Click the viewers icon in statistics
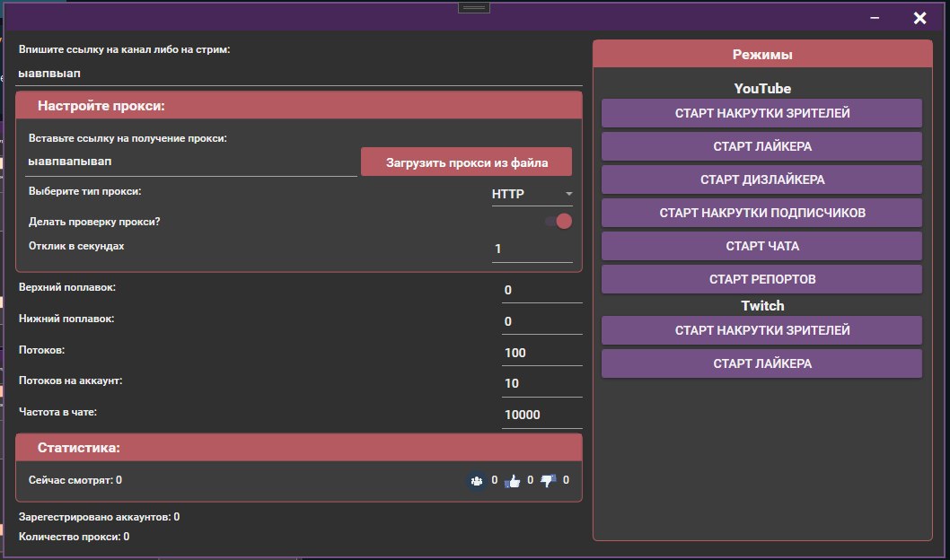Screen dimensions: 950x560 tap(477, 481)
